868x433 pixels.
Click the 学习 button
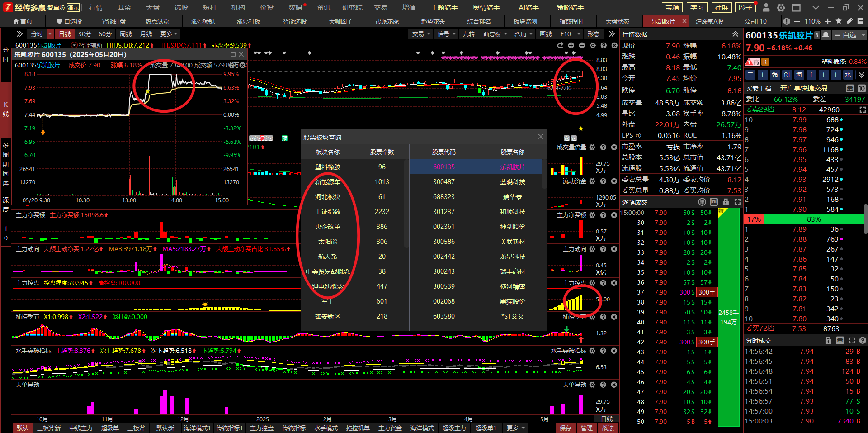click(x=697, y=7)
